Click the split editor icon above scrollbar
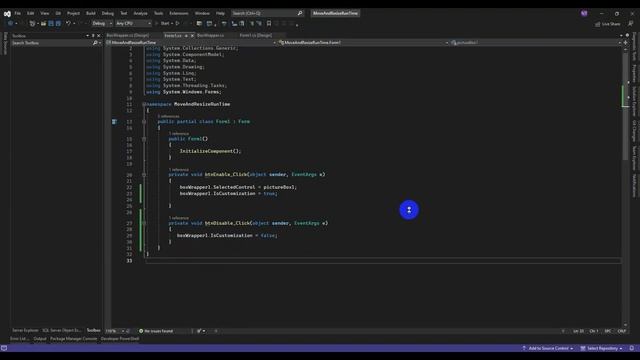The image size is (640, 360). [625, 42]
